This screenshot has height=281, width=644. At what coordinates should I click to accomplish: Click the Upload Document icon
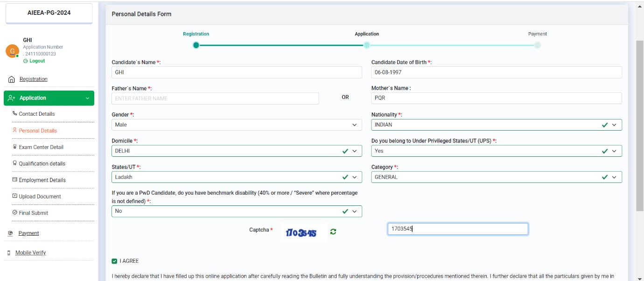pos(15,197)
